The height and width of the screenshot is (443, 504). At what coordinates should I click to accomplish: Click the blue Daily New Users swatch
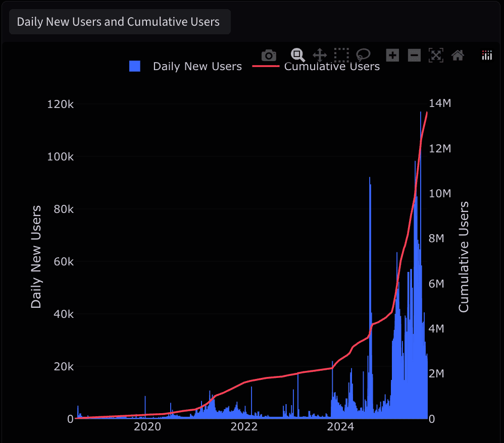(x=135, y=66)
